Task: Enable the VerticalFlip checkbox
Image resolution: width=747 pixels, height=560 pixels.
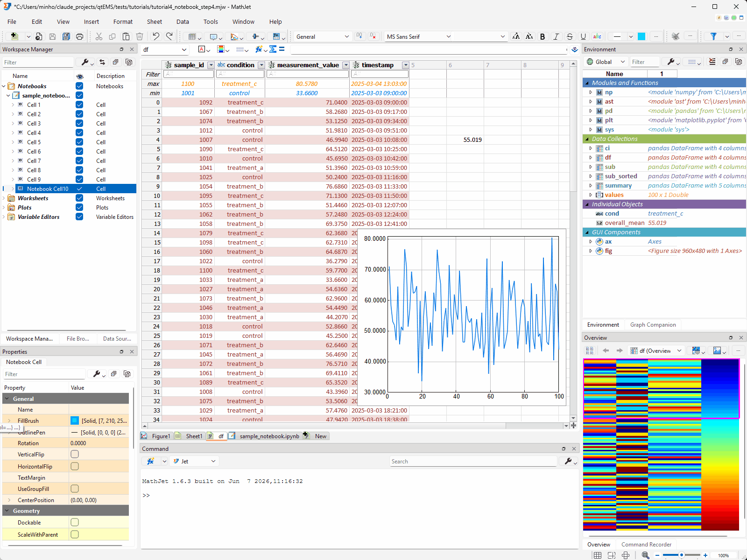Action: point(75,454)
